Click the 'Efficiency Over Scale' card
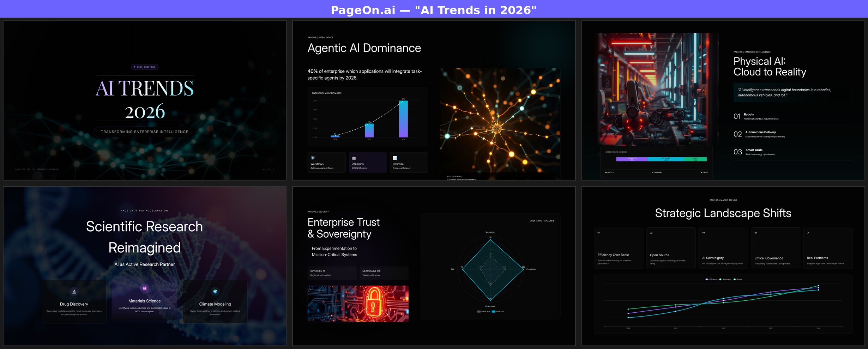The width and height of the screenshot is (868, 349). point(619,248)
